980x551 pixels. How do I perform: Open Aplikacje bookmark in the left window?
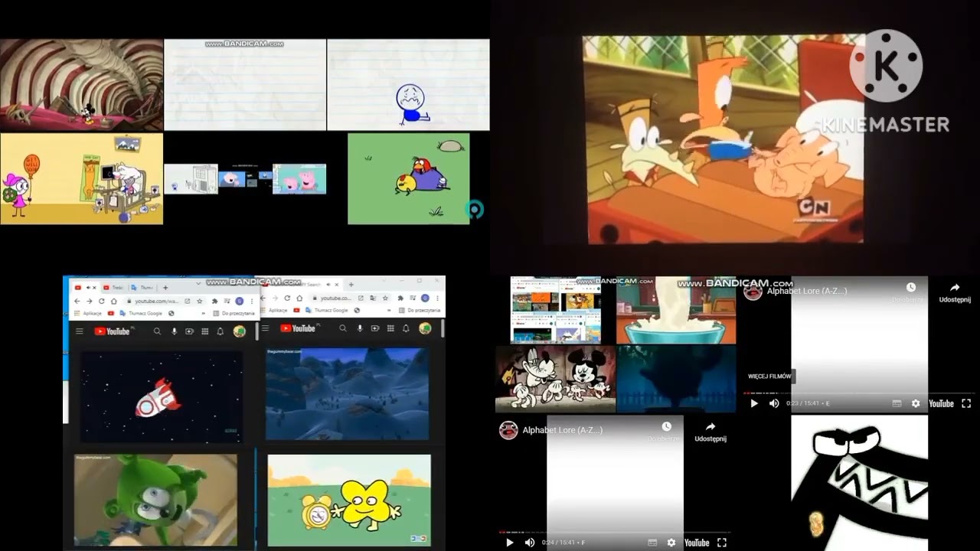click(87, 313)
